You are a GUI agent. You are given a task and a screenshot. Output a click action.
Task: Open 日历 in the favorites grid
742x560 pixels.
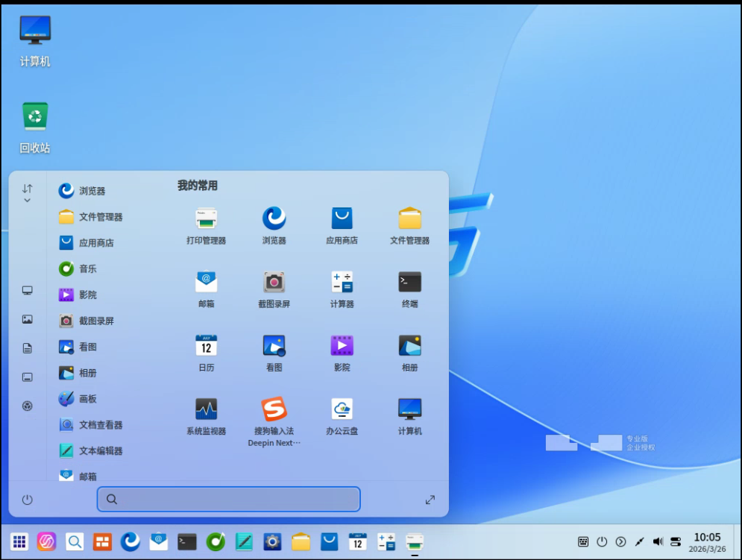206,345
